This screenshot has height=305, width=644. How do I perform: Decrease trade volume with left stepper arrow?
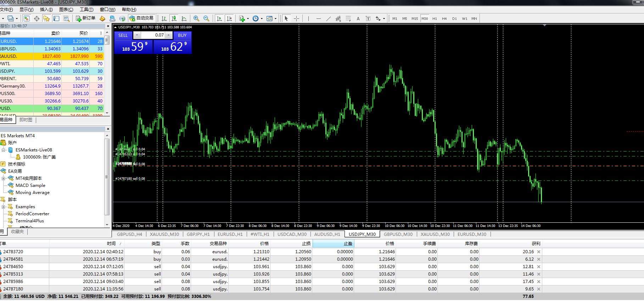137,35
